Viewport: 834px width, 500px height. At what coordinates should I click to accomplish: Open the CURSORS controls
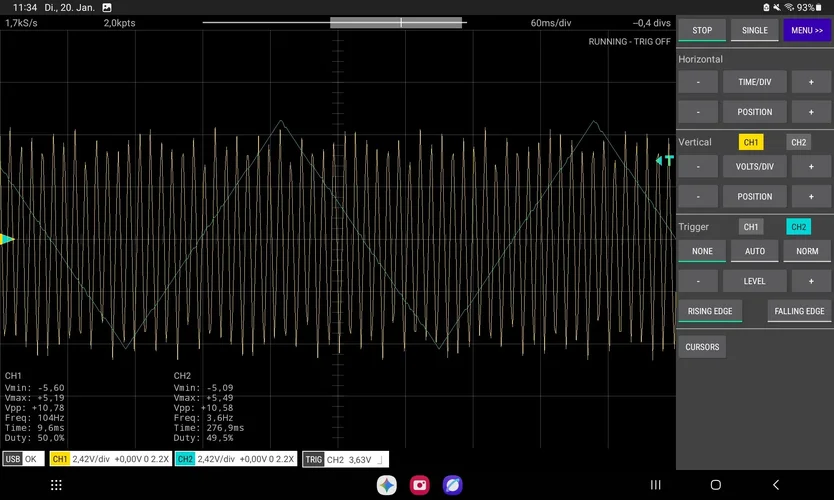[702, 347]
